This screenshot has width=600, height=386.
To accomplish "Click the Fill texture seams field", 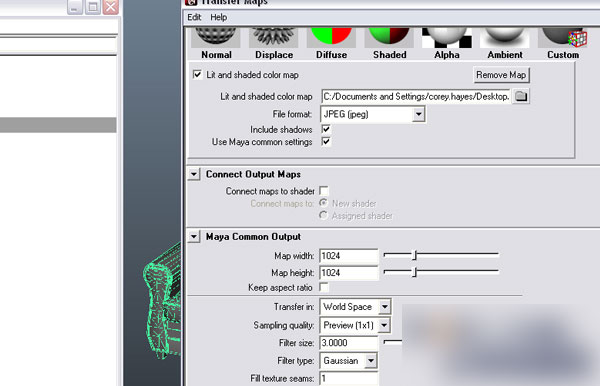I will 349,378.
